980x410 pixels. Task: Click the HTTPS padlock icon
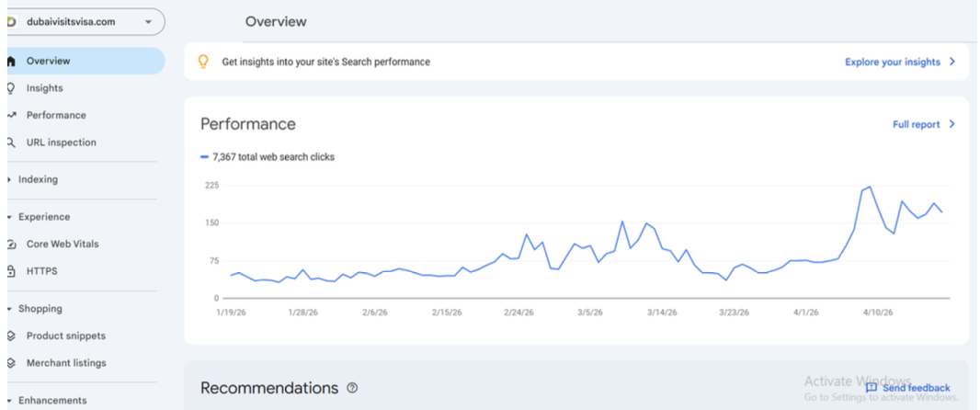pyautogui.click(x=11, y=271)
